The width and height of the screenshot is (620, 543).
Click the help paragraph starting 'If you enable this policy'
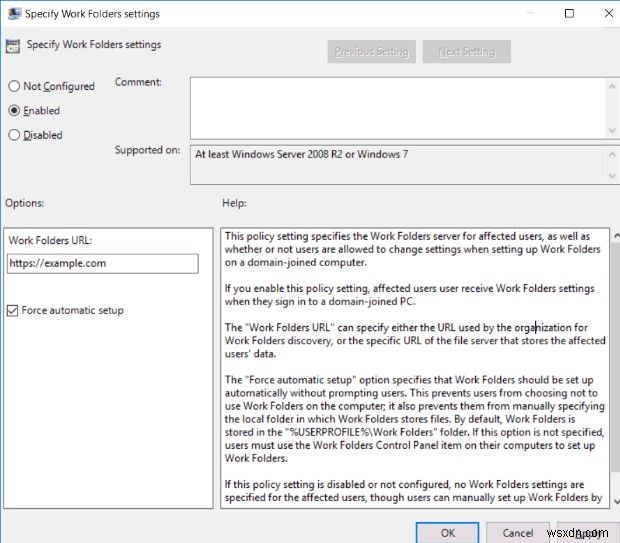pyautogui.click(x=409, y=295)
